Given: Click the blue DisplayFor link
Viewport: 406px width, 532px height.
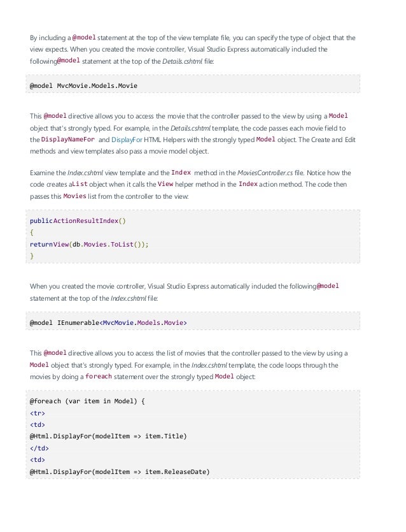Looking at the screenshot, I should pos(127,140).
